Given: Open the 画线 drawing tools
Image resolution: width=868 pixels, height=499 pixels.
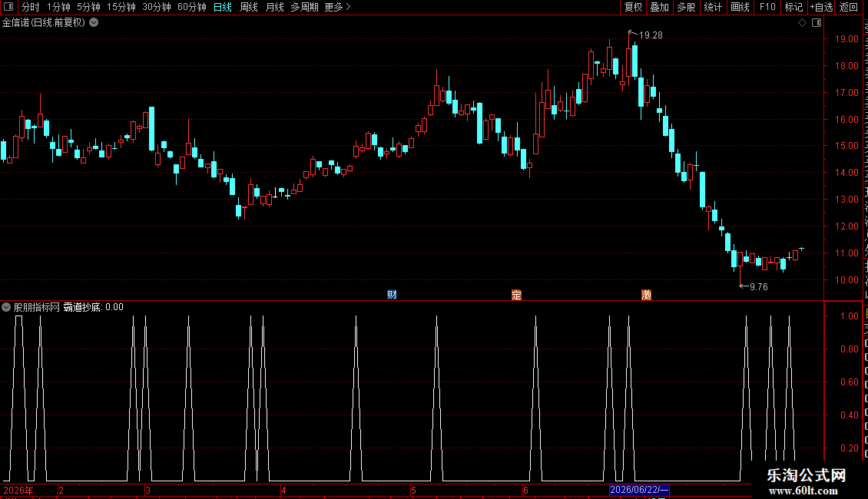Looking at the screenshot, I should [x=740, y=7].
